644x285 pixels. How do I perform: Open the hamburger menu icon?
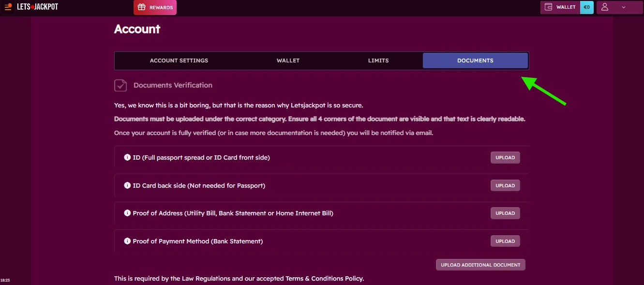click(8, 7)
